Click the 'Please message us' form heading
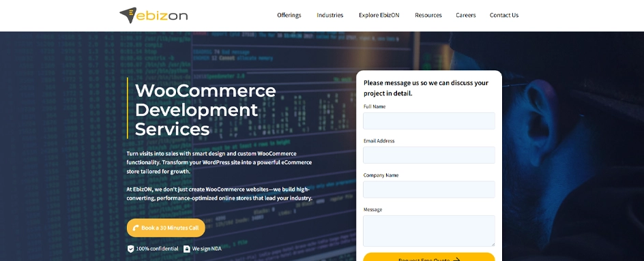 click(x=426, y=88)
